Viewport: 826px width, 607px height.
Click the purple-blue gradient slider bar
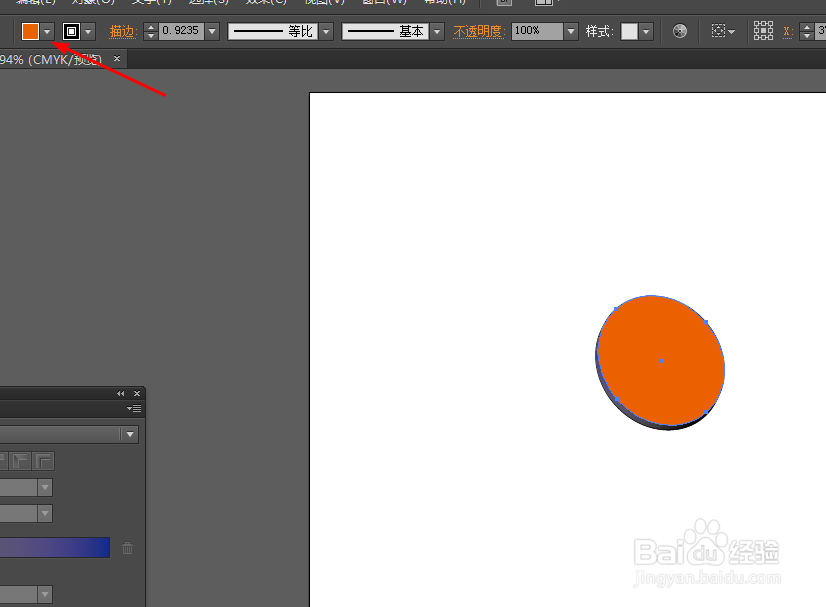tap(55, 547)
